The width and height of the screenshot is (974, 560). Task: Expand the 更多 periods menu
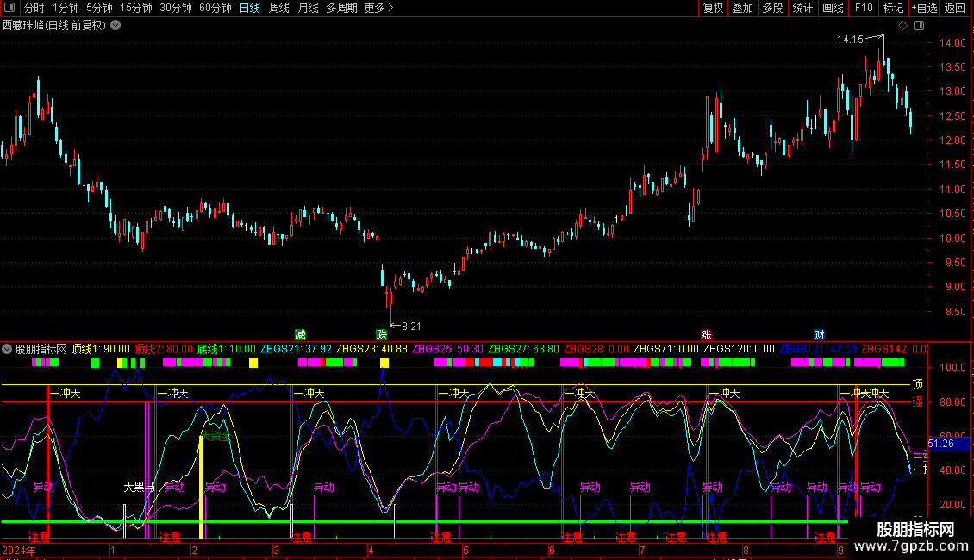pos(379,8)
